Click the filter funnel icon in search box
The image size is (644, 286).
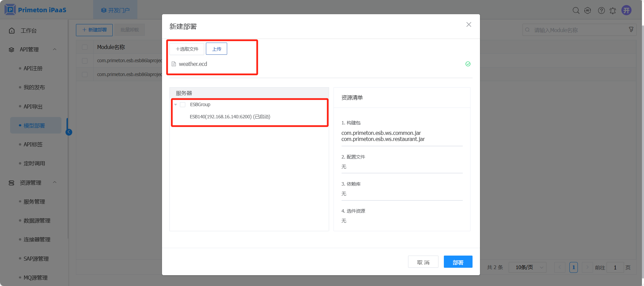(x=631, y=30)
